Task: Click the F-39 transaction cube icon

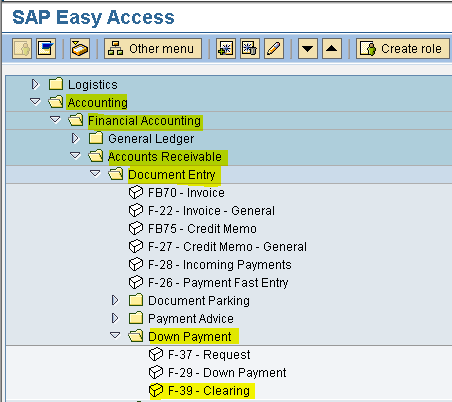Action: point(156,391)
